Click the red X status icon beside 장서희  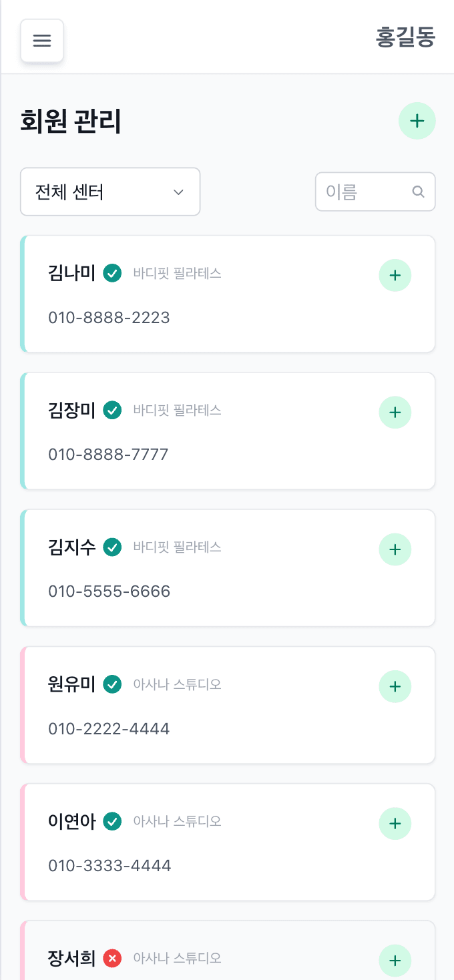coord(112,958)
